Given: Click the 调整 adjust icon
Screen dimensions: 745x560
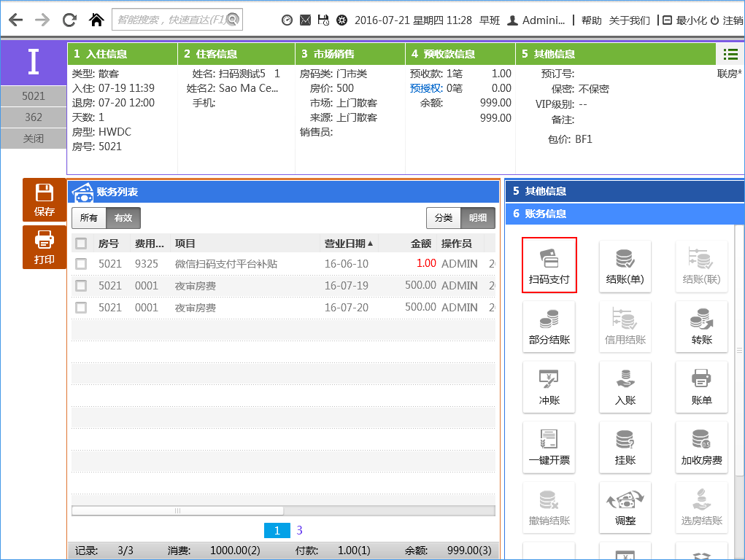Looking at the screenshot, I should tap(625, 507).
